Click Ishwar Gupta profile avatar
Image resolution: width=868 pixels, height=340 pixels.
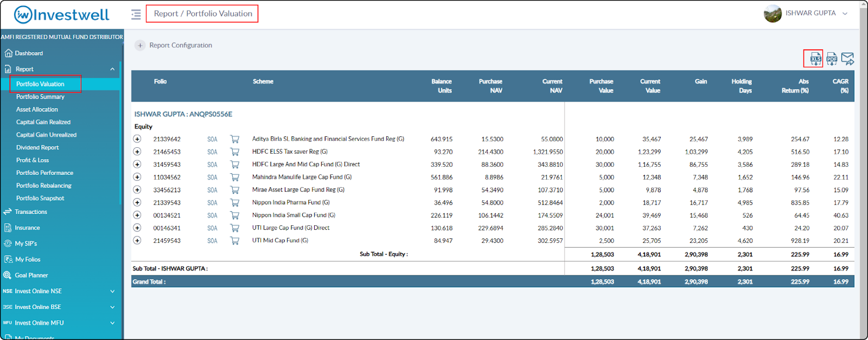(773, 14)
